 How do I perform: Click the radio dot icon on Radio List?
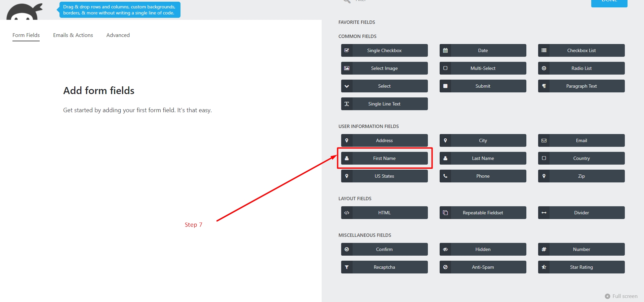544,68
